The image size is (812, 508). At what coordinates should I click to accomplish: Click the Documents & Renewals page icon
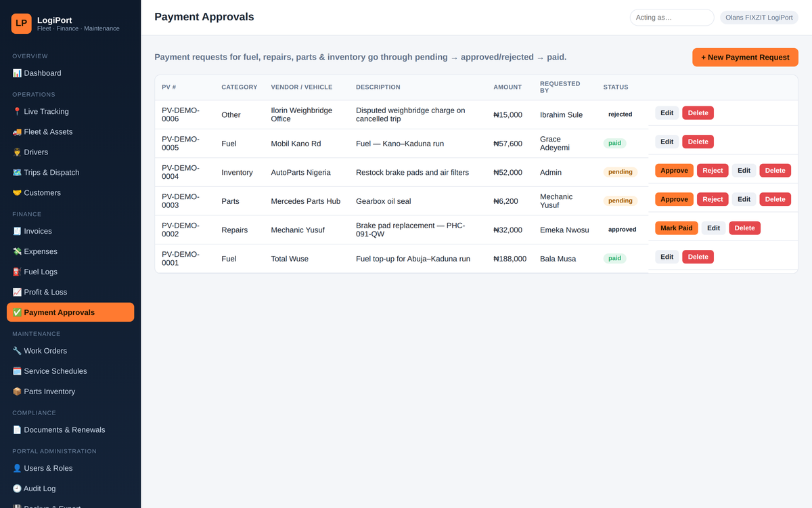pos(17,430)
